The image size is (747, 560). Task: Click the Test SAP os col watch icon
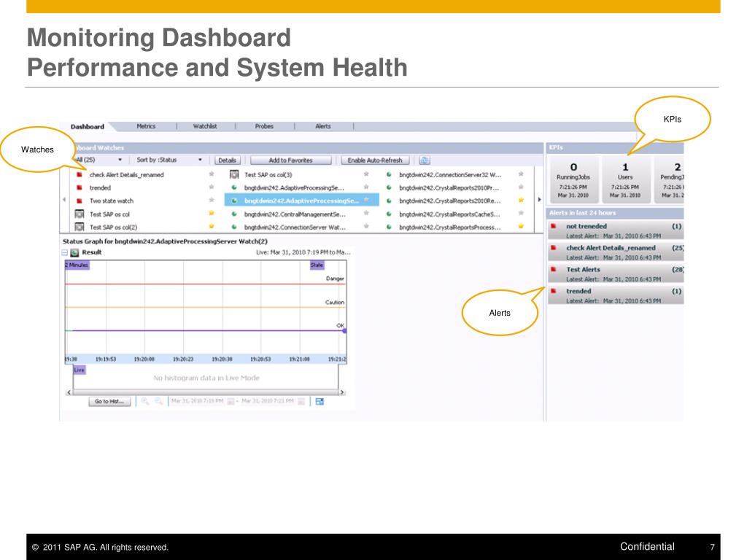80,214
